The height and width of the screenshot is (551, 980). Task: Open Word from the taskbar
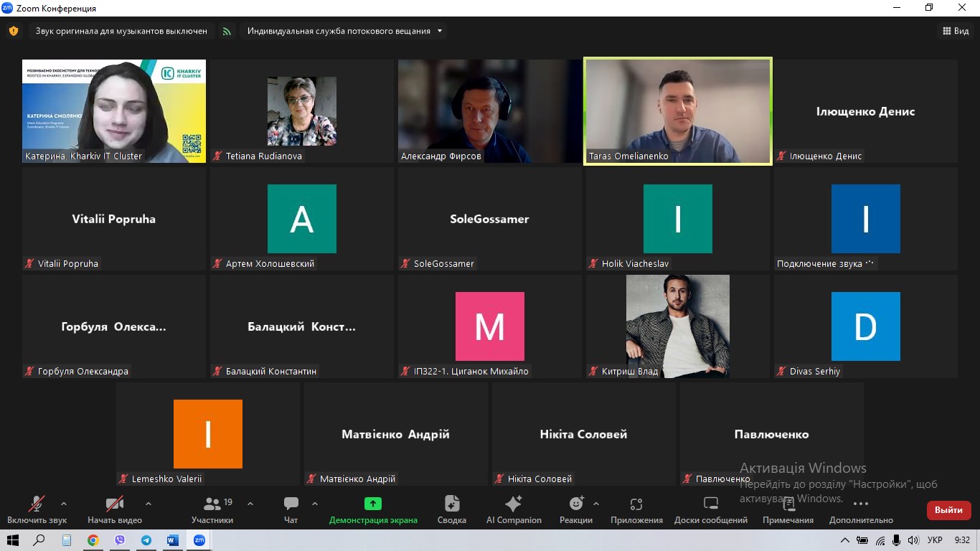coord(173,540)
